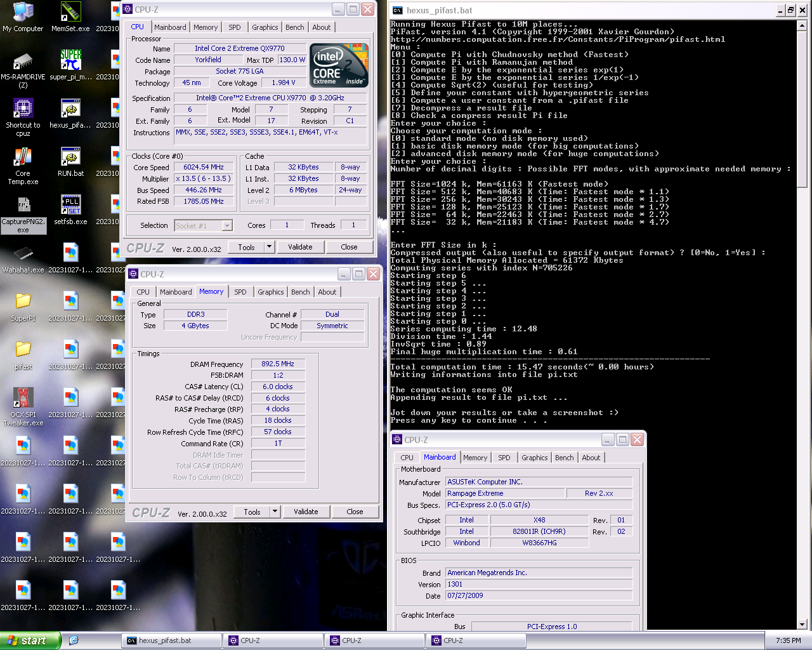Click the Rated FSB value 1785.05 MHz

(204, 201)
